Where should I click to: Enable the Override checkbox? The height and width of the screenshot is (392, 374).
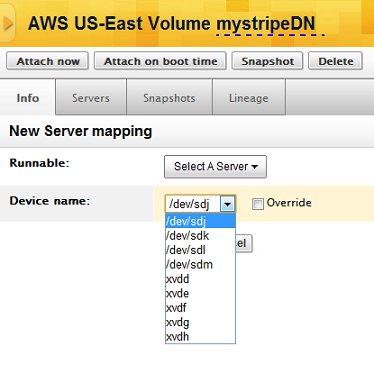pos(258,204)
